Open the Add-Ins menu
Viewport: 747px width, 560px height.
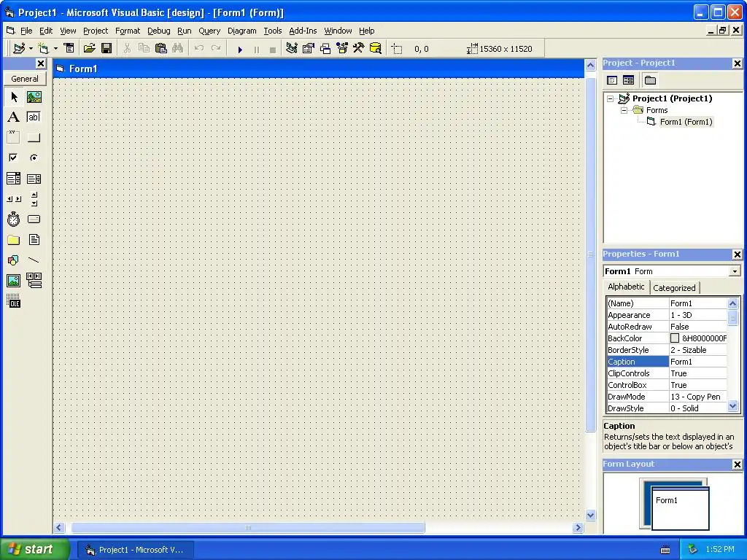(x=303, y=31)
